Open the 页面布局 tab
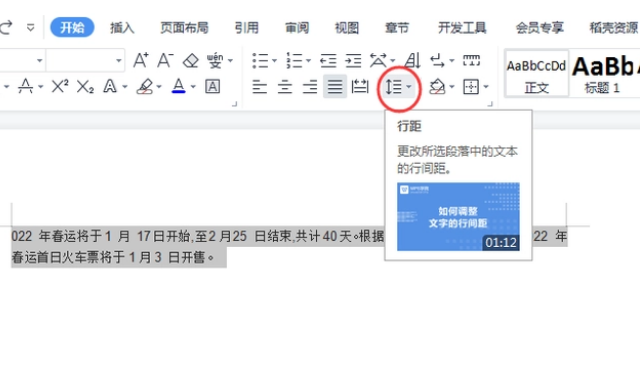Image resolution: width=640 pixels, height=380 pixels. pyautogui.click(x=184, y=28)
